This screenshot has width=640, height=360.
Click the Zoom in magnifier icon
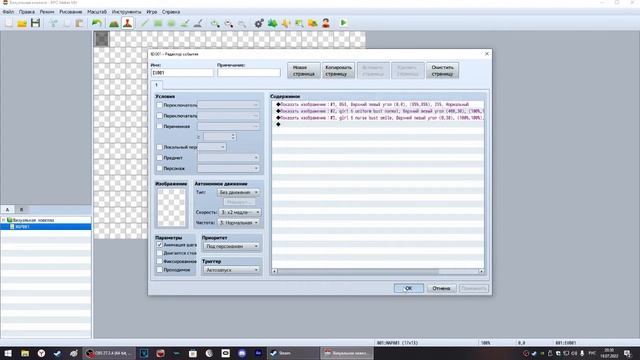[x=215, y=23]
